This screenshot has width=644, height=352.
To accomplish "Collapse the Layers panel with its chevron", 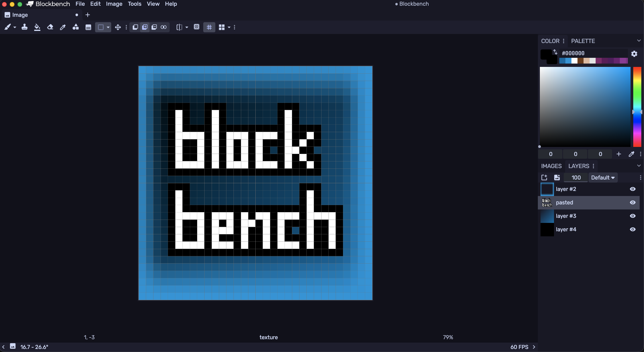I will 639,166.
